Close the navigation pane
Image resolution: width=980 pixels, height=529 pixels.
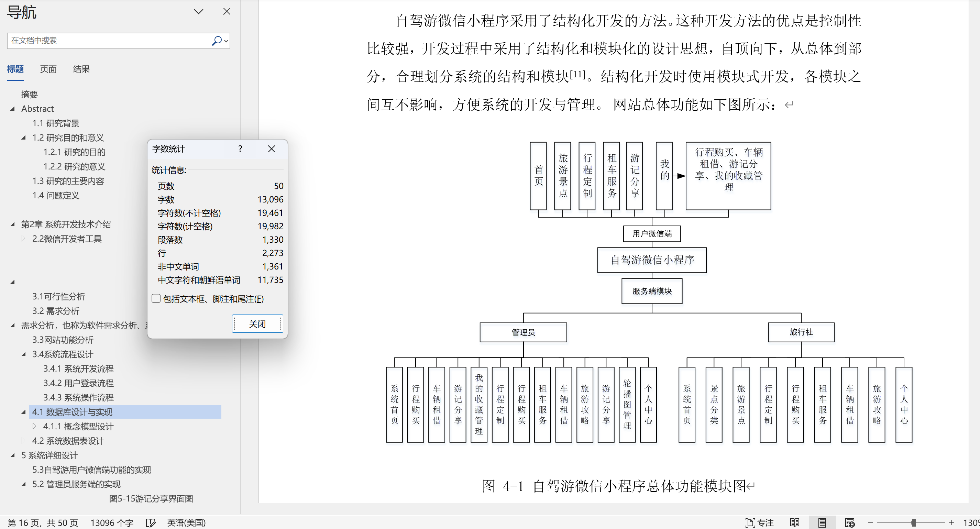coord(227,12)
